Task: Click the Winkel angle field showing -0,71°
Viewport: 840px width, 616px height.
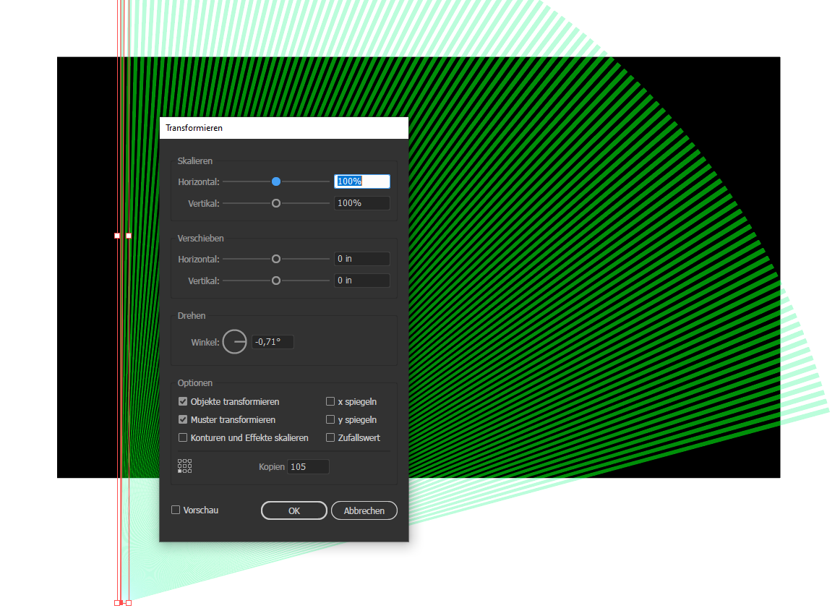Action: (x=272, y=341)
